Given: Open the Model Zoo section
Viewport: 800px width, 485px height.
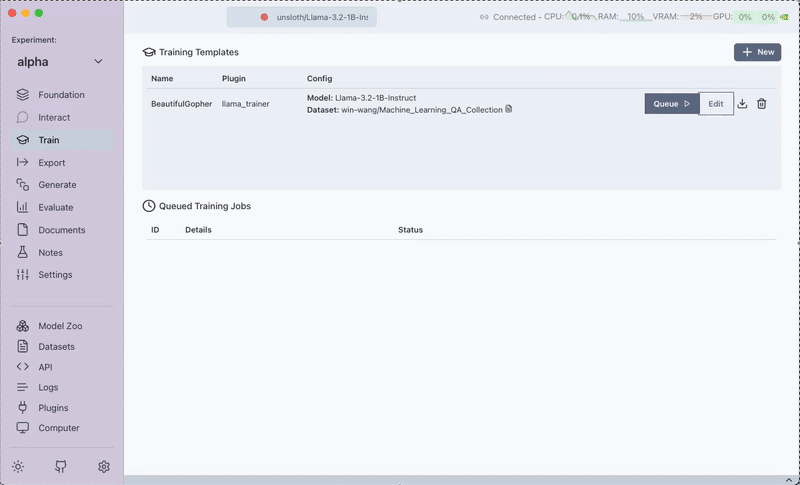Looking at the screenshot, I should tap(60, 326).
